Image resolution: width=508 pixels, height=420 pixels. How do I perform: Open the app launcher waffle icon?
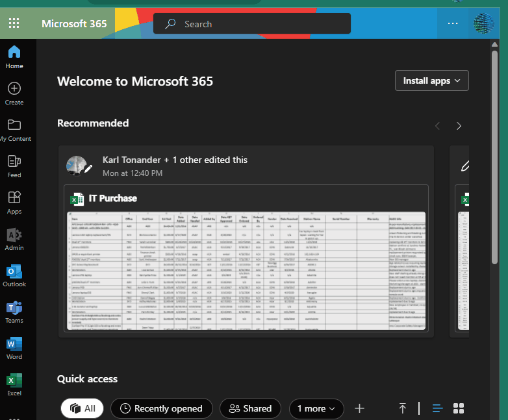coord(14,23)
